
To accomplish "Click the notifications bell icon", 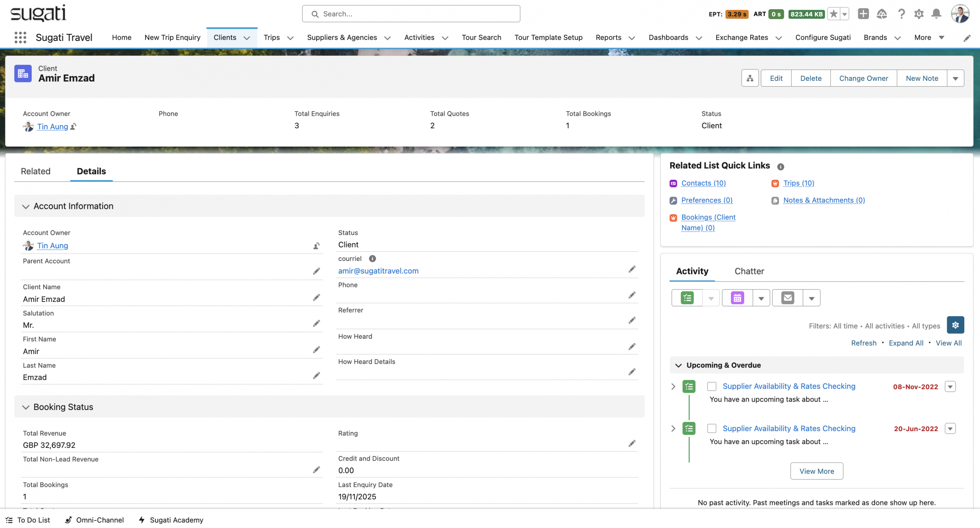I will (936, 14).
